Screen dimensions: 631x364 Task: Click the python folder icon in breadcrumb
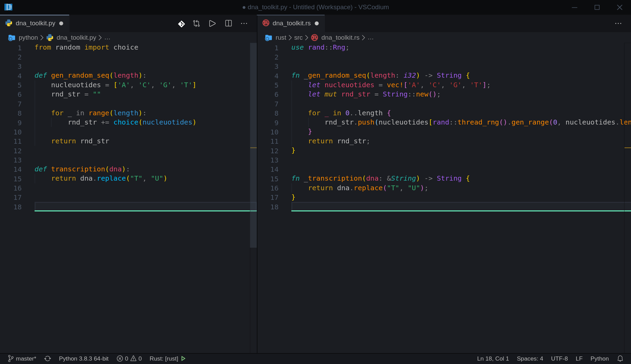coord(12,38)
